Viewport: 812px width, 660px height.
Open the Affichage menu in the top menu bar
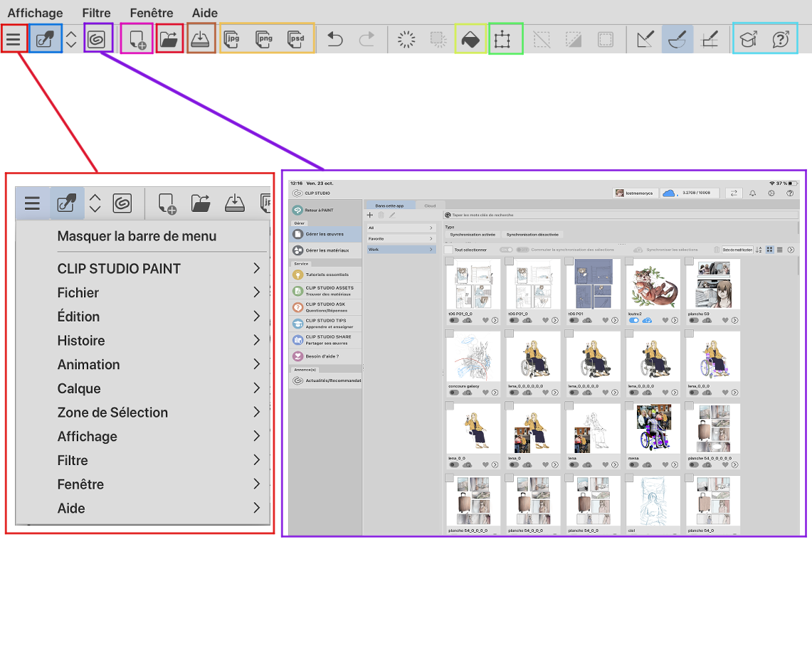[x=35, y=13]
